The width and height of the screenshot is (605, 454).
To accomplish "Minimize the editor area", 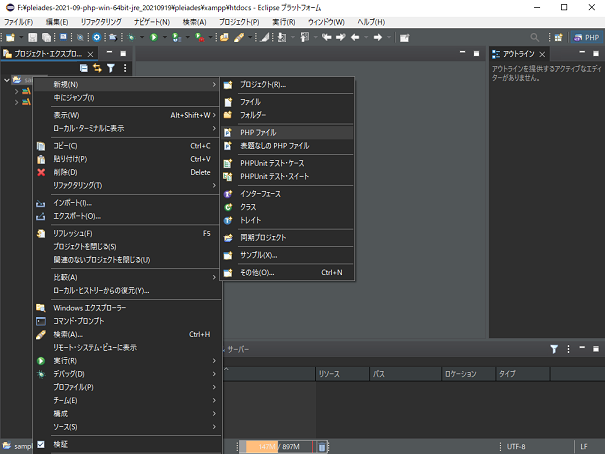I will [x=462, y=53].
